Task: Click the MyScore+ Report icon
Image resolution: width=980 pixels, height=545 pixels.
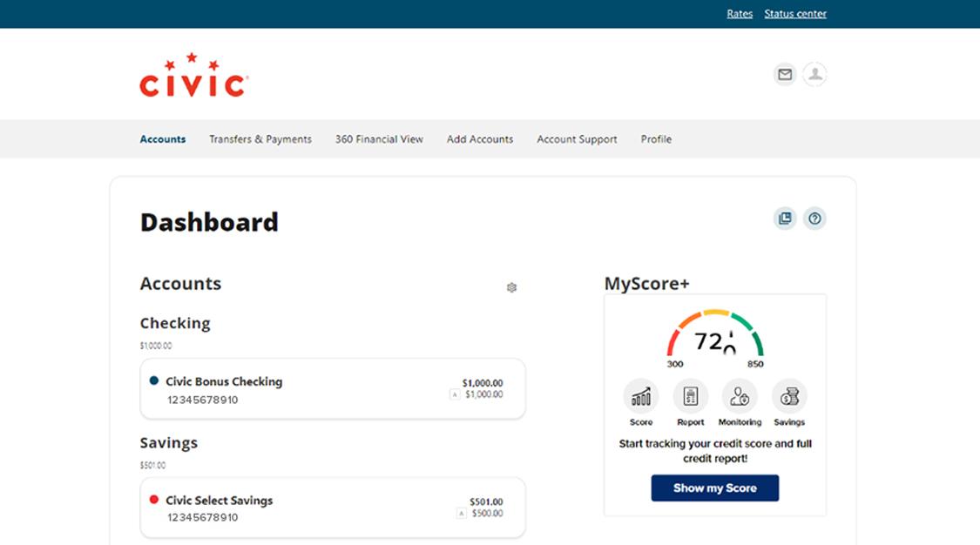Action: pos(691,398)
